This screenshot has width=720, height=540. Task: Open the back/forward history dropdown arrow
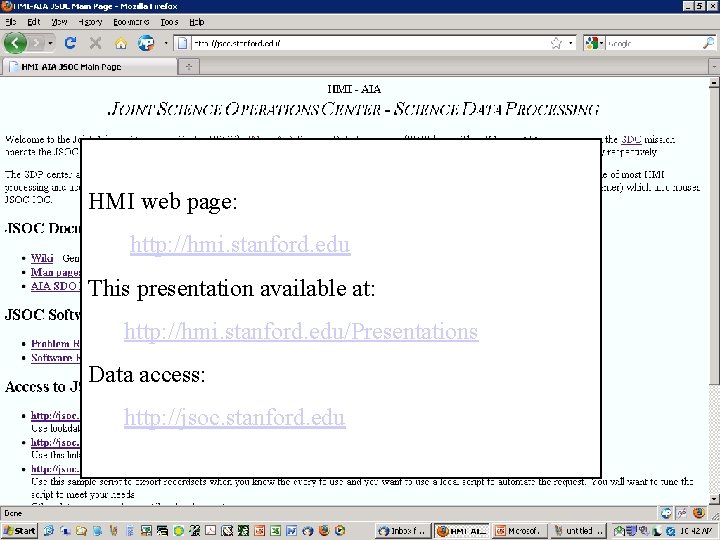(x=51, y=43)
